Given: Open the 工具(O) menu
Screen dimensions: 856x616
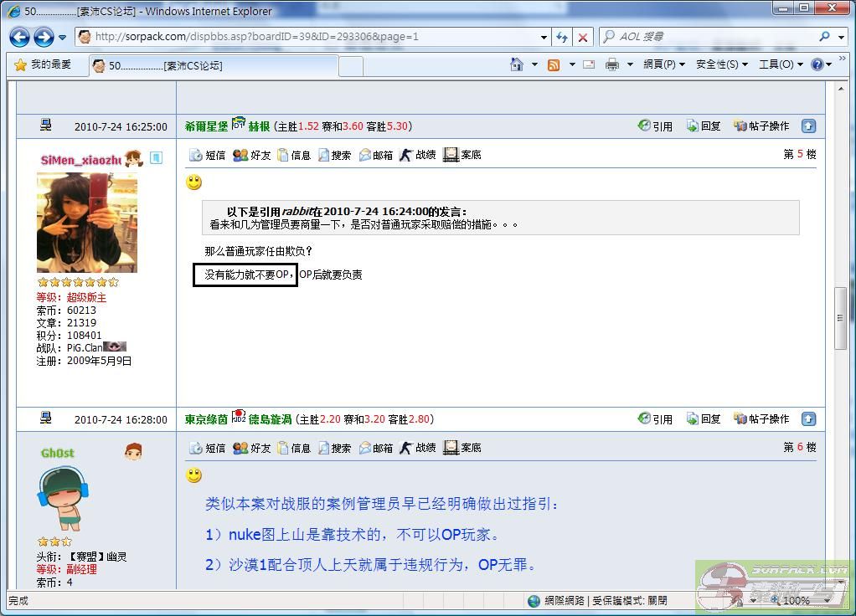Looking at the screenshot, I should tap(780, 64).
